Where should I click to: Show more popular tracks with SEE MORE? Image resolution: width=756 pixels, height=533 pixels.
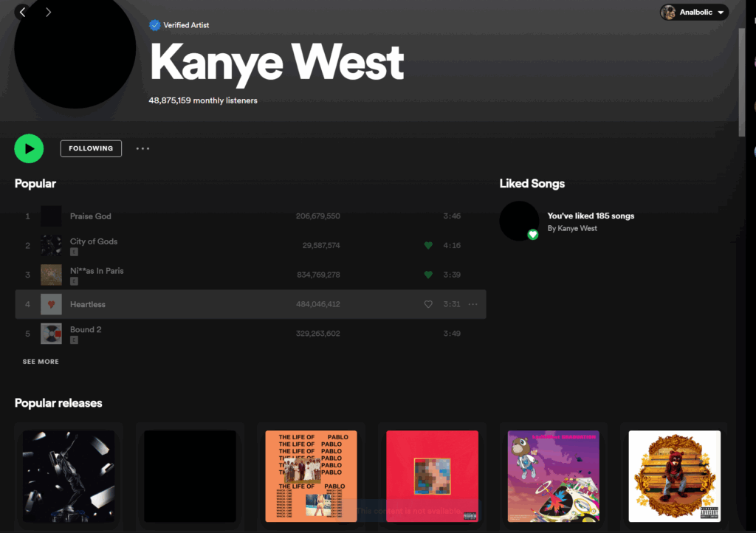(x=41, y=362)
